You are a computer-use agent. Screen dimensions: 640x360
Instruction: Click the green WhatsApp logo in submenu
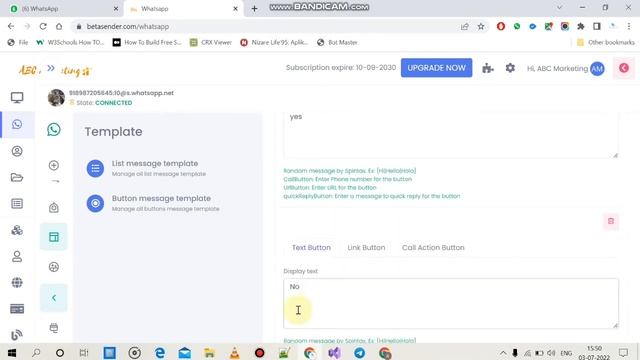[54, 130]
